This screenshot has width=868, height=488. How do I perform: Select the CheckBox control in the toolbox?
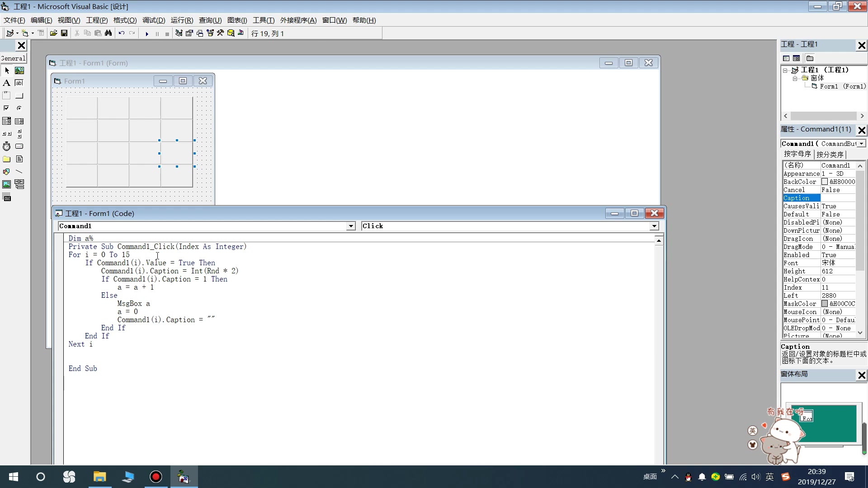[7, 108]
